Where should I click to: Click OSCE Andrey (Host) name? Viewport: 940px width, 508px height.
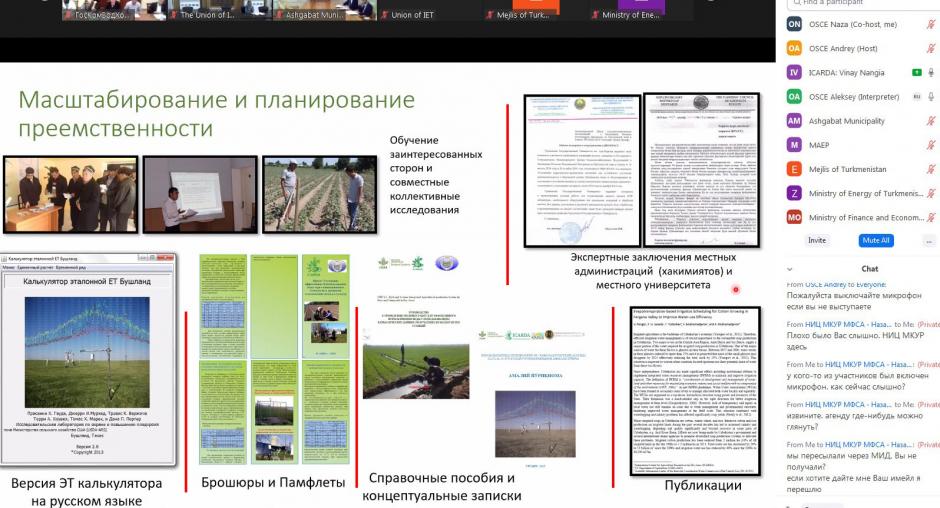tap(843, 49)
